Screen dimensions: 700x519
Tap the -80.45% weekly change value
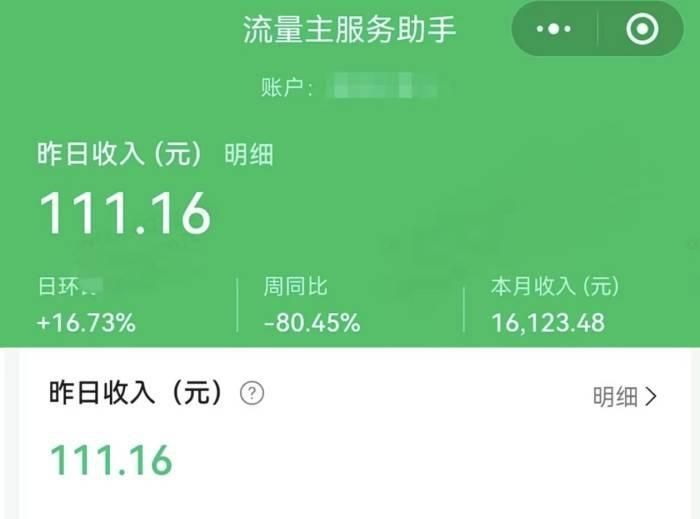pos(312,323)
